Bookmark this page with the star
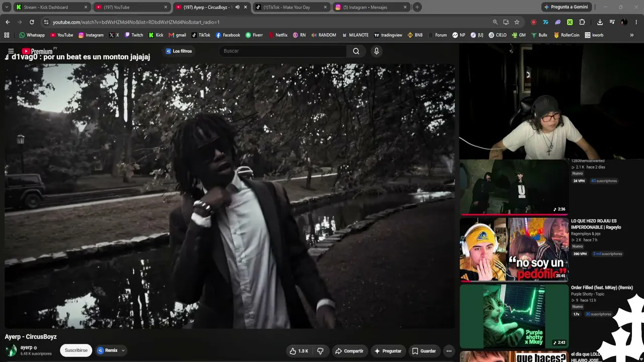644x362 pixels. [517, 22]
